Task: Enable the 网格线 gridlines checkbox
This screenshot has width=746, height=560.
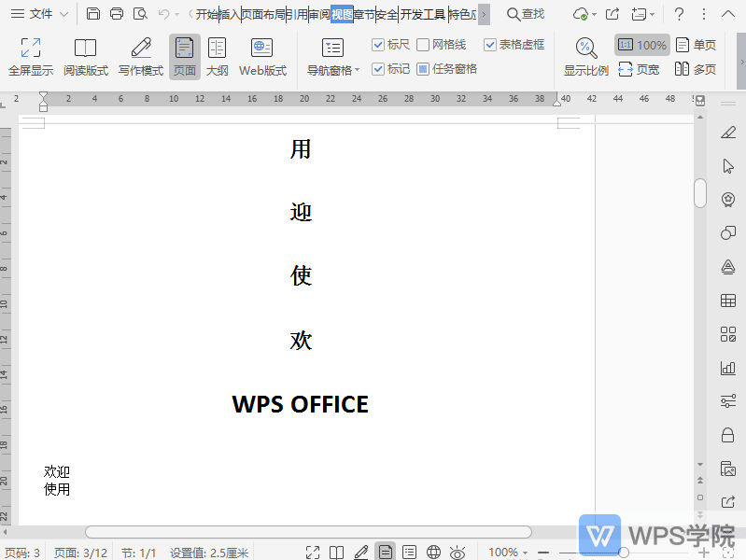Action: 441,45
